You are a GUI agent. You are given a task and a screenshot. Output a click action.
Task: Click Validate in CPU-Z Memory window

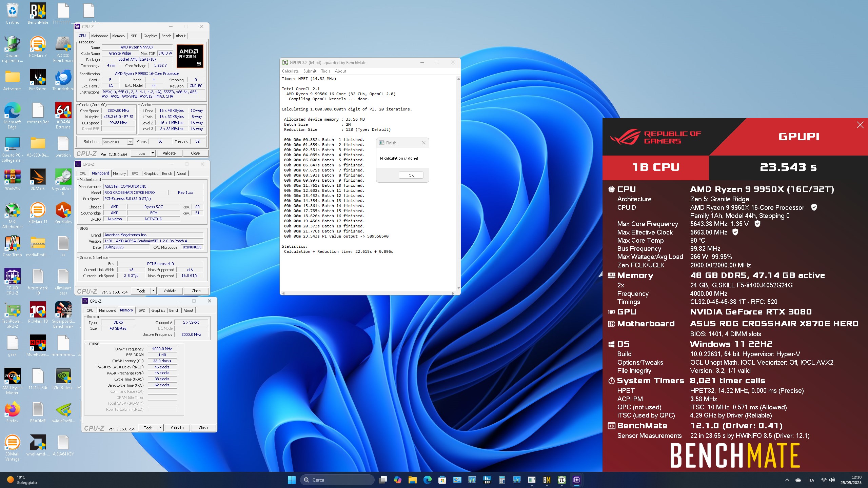177,428
